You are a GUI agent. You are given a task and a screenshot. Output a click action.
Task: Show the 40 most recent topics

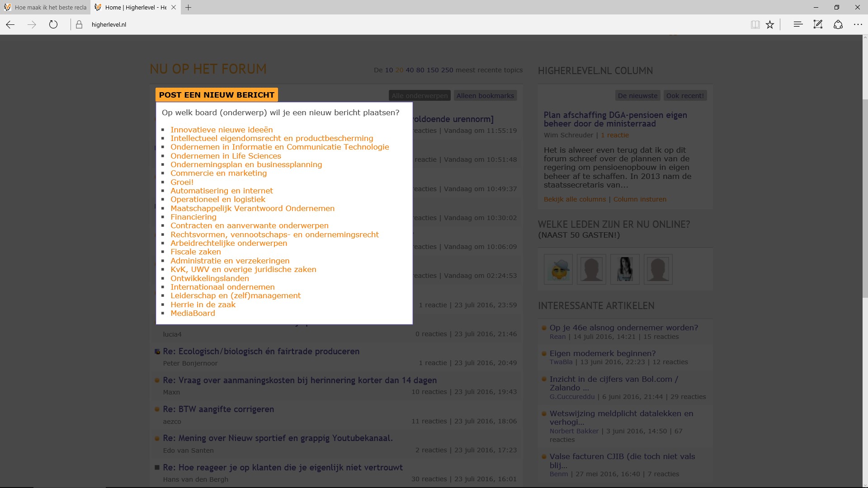point(410,70)
